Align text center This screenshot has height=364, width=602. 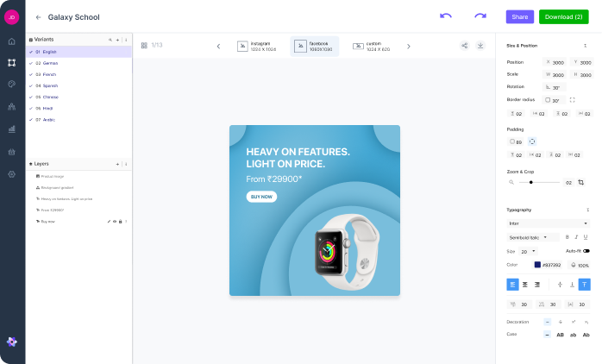[x=525, y=285]
